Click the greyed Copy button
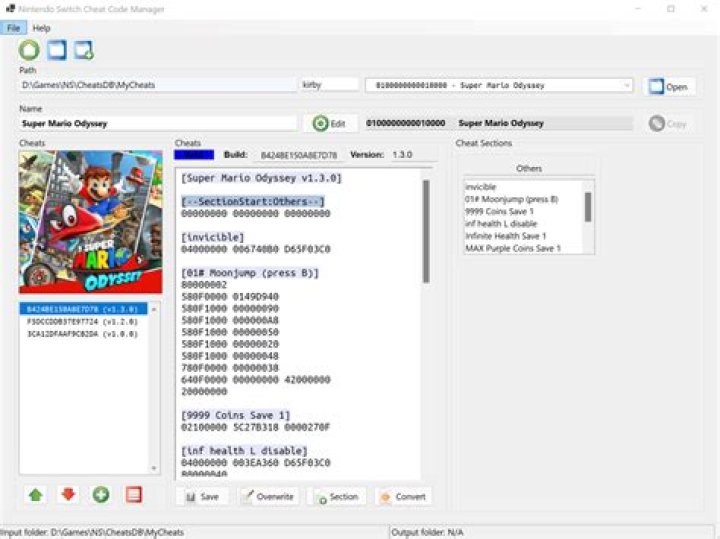The image size is (720, 539). pyautogui.click(x=668, y=124)
